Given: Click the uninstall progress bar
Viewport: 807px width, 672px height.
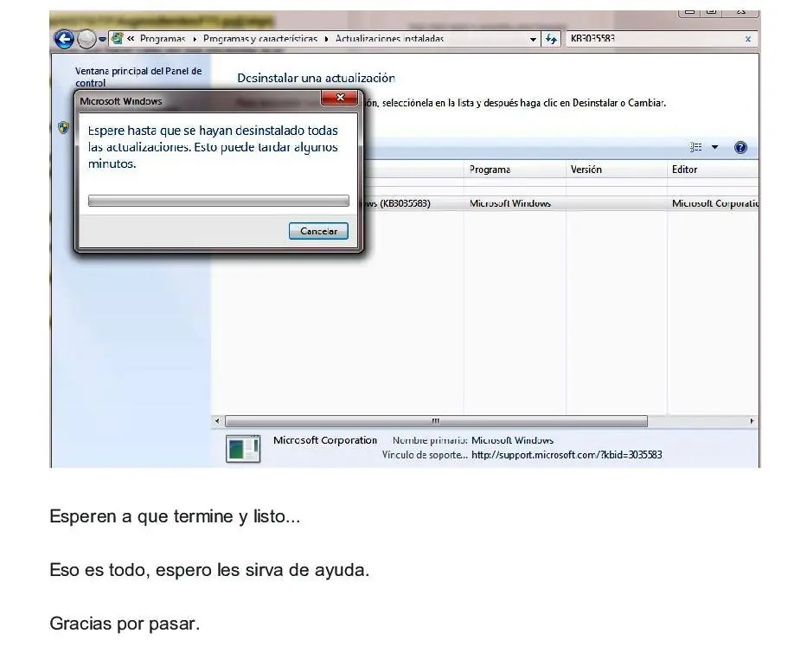Looking at the screenshot, I should 218,201.
